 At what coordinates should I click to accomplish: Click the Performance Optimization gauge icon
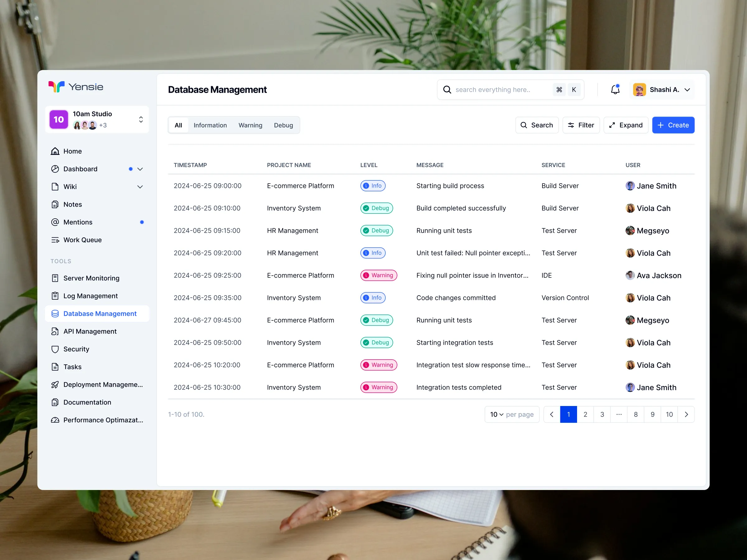pyautogui.click(x=55, y=420)
